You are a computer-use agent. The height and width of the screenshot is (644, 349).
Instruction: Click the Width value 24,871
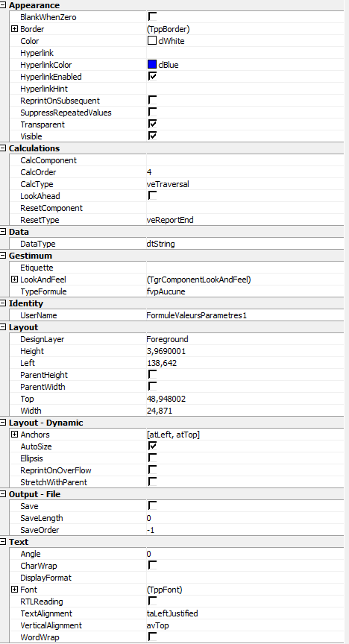160,411
